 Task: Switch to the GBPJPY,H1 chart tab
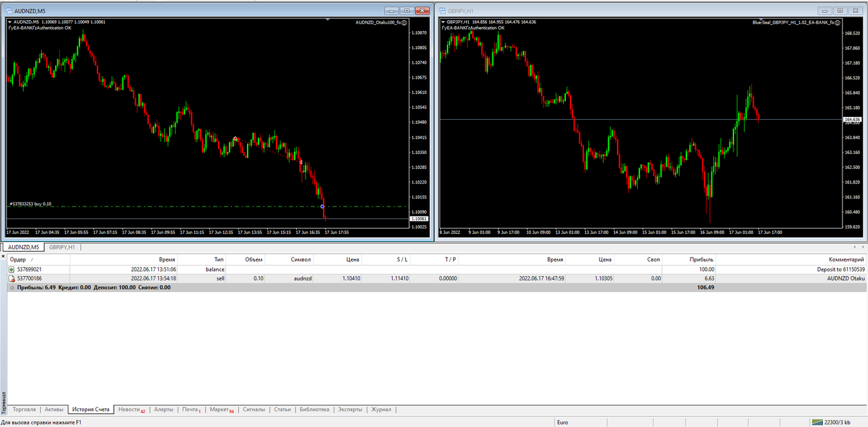point(63,247)
